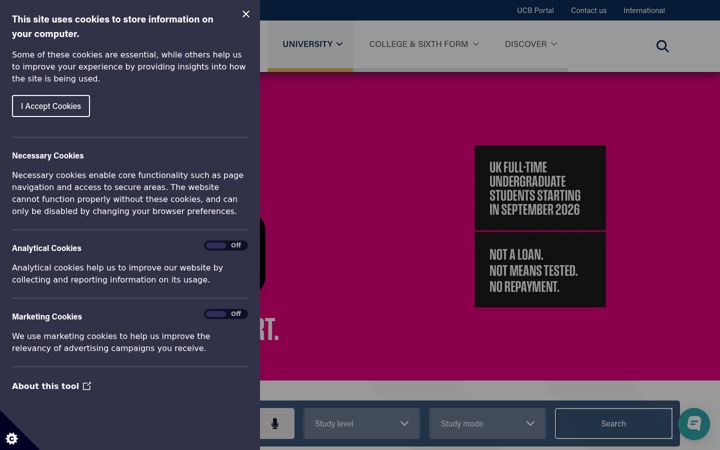Image resolution: width=720 pixels, height=450 pixels.
Task: Open the UCB Portal link
Action: click(535, 10)
